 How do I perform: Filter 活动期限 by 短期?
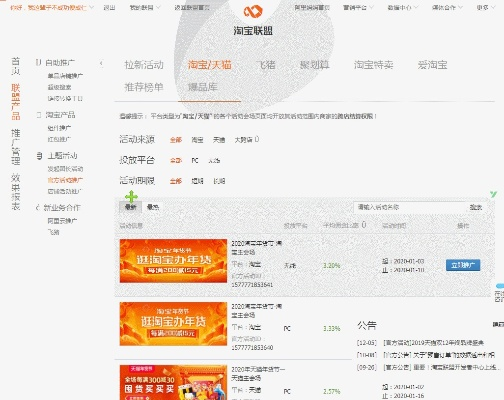[197, 181]
